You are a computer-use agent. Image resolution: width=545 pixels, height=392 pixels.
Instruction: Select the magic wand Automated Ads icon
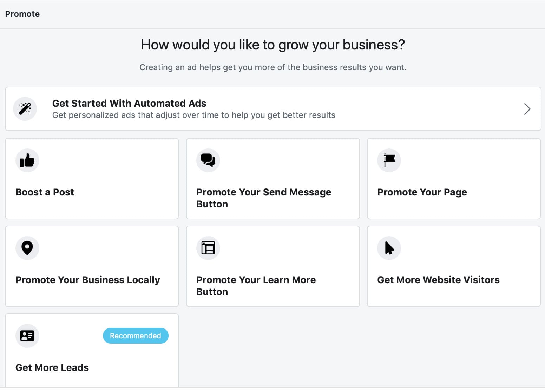pyautogui.click(x=25, y=109)
